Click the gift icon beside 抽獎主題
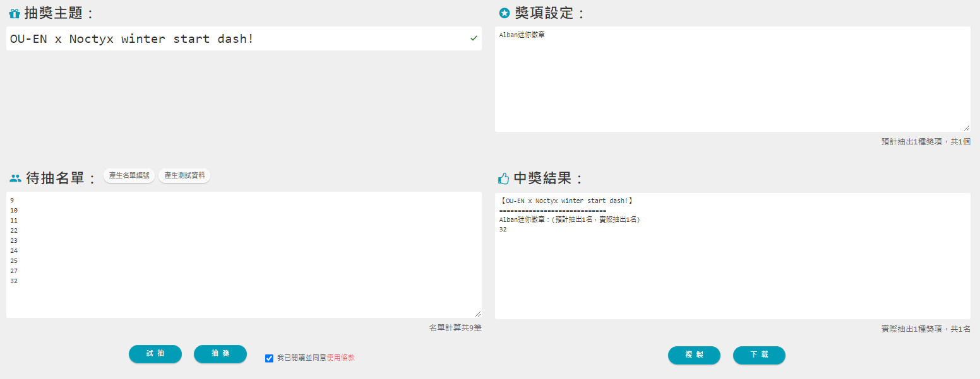This screenshot has height=379, width=980. pos(15,13)
